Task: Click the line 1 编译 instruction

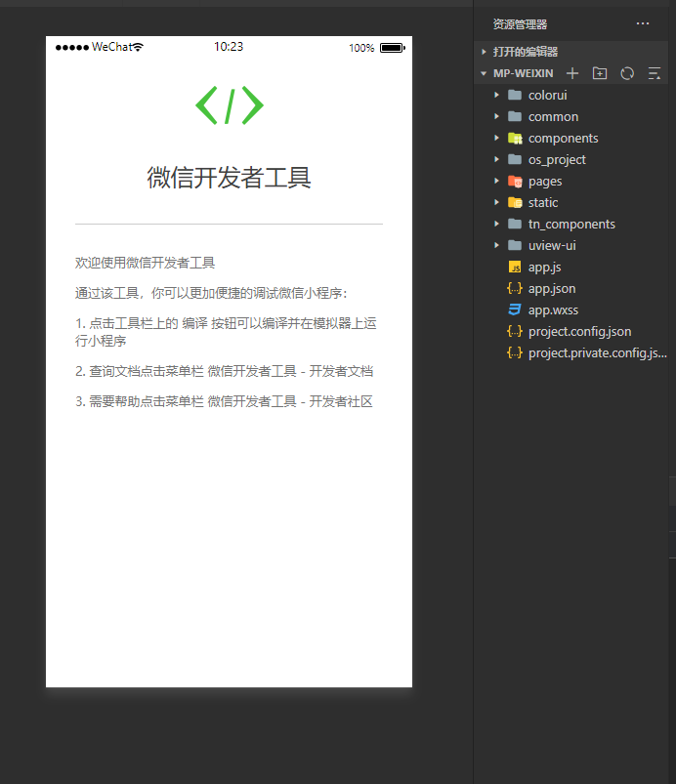Action: pyautogui.click(x=226, y=332)
